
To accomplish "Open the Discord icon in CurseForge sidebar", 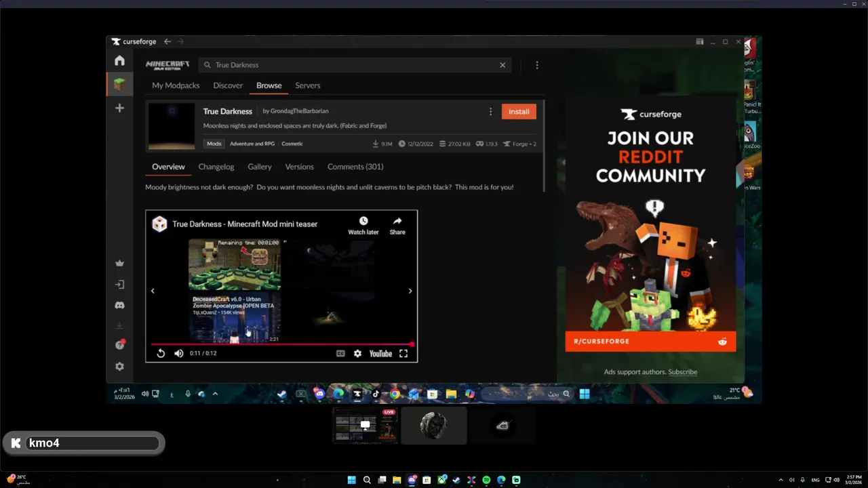I will [119, 305].
